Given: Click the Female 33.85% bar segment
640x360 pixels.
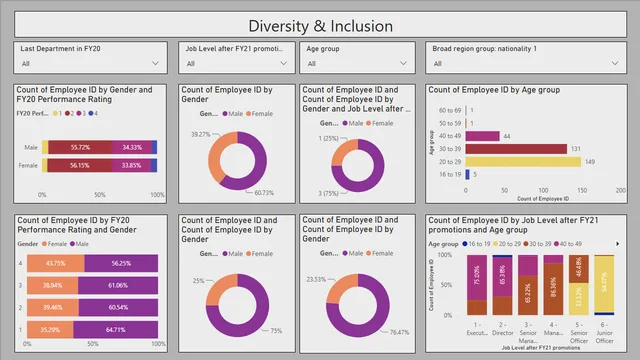Looking at the screenshot, I should tap(131, 165).
